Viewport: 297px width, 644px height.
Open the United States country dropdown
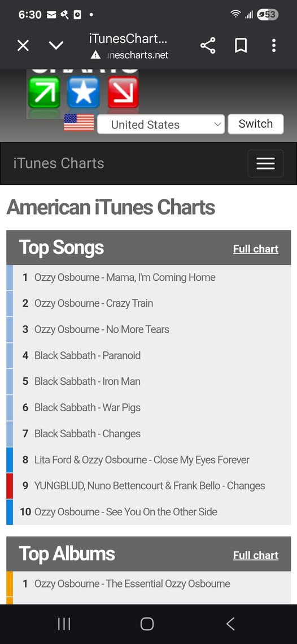pyautogui.click(x=161, y=124)
